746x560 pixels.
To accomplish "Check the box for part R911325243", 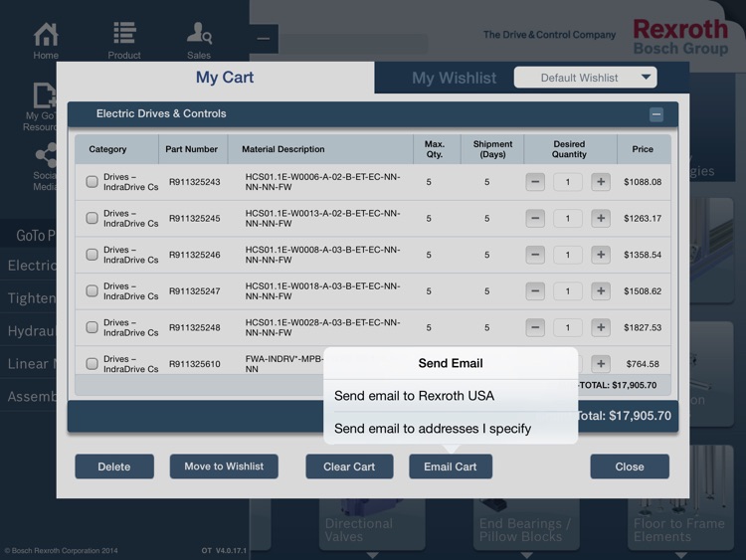I will 92,182.
